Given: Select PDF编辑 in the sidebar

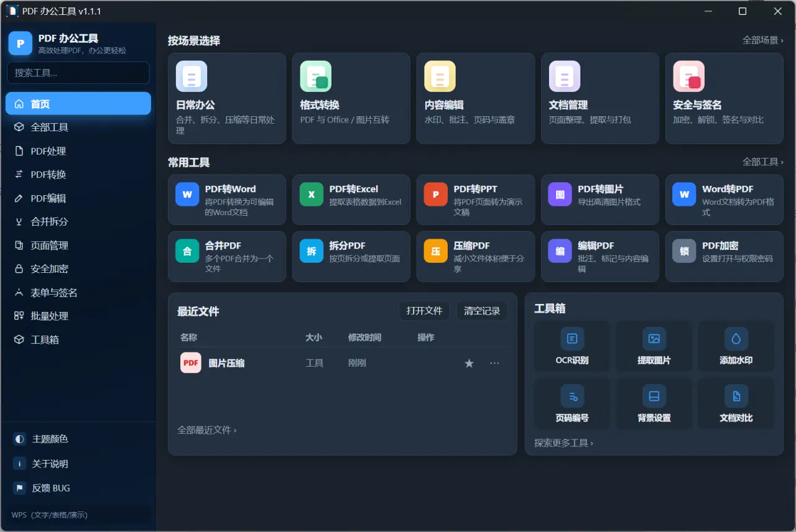Looking at the screenshot, I should [x=78, y=198].
